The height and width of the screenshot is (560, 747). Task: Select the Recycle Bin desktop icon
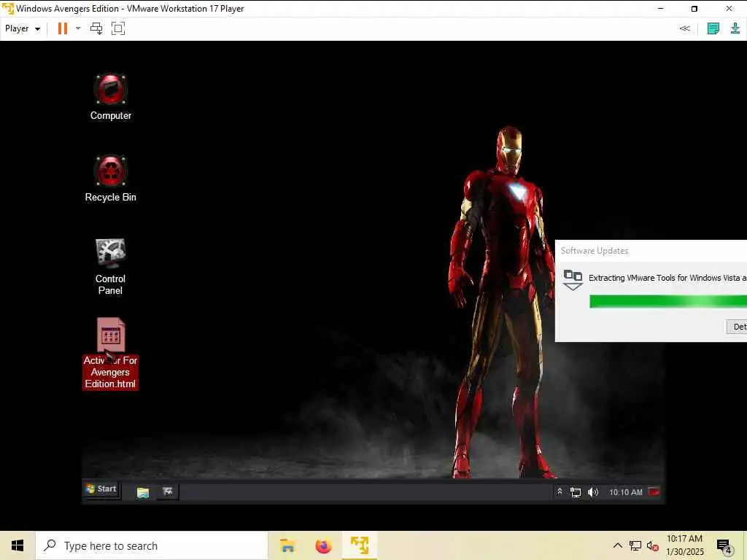coord(111,179)
